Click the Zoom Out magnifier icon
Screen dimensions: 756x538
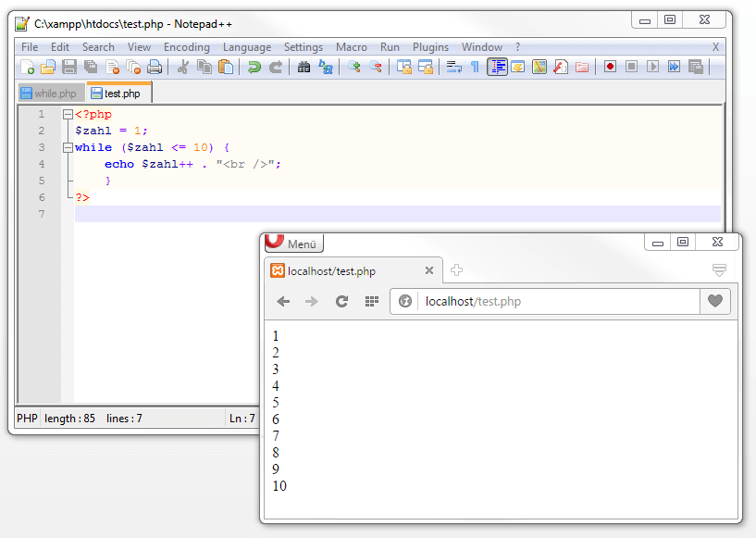pos(376,67)
